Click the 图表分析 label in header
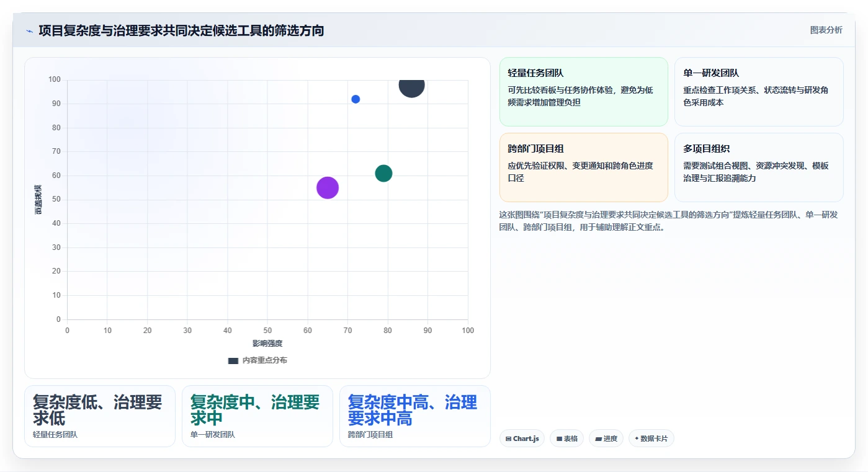868x472 pixels. (826, 30)
